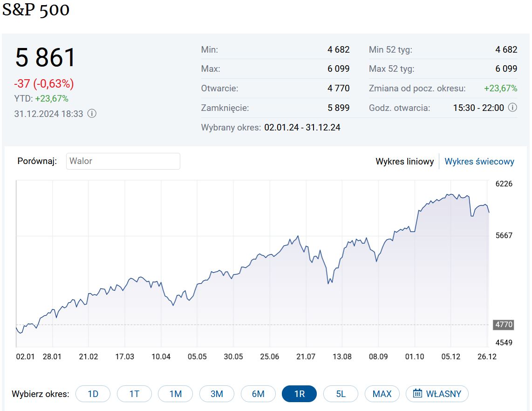The width and height of the screenshot is (532, 411).
Task: Click the S&P 500 heading
Action: (36, 10)
